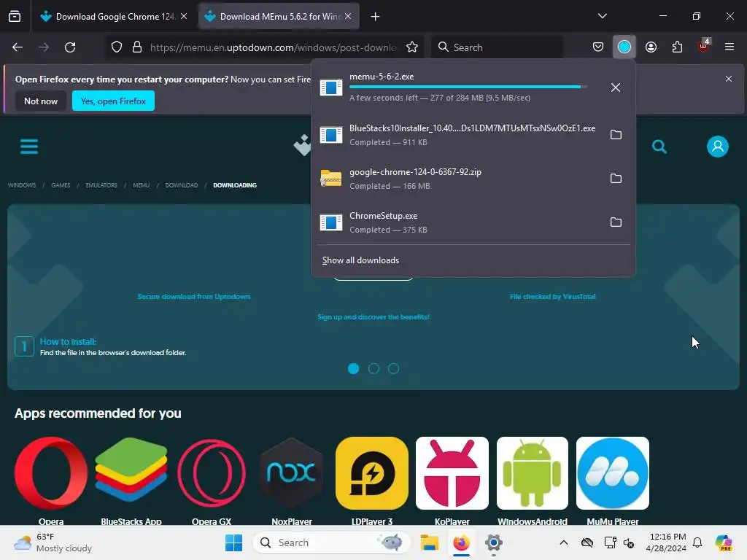This screenshot has height=560, width=747.
Task: Click Yes, open Firefox button
Action: [x=113, y=101]
